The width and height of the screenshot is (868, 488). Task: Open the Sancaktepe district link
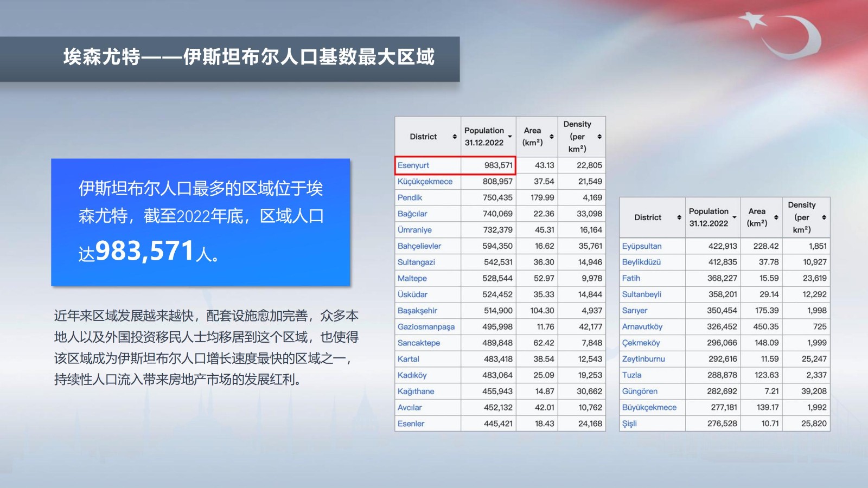point(419,343)
